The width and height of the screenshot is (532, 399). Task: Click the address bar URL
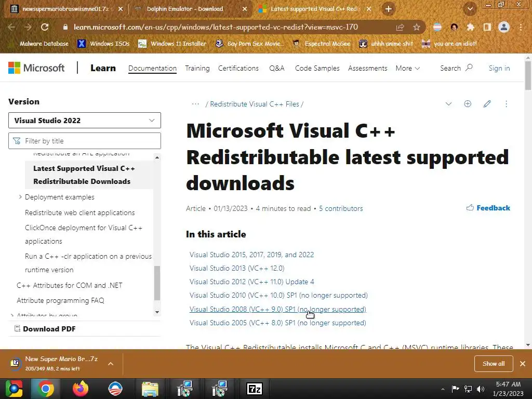tap(216, 27)
